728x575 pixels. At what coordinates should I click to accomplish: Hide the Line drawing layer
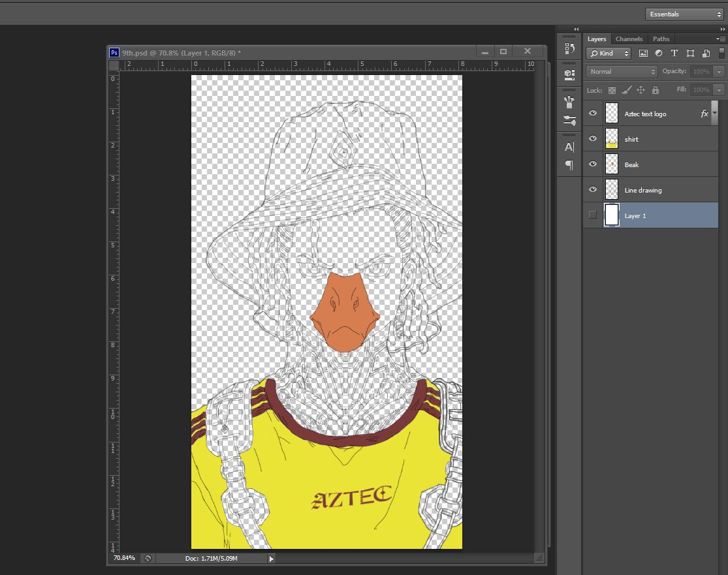pyautogui.click(x=593, y=189)
